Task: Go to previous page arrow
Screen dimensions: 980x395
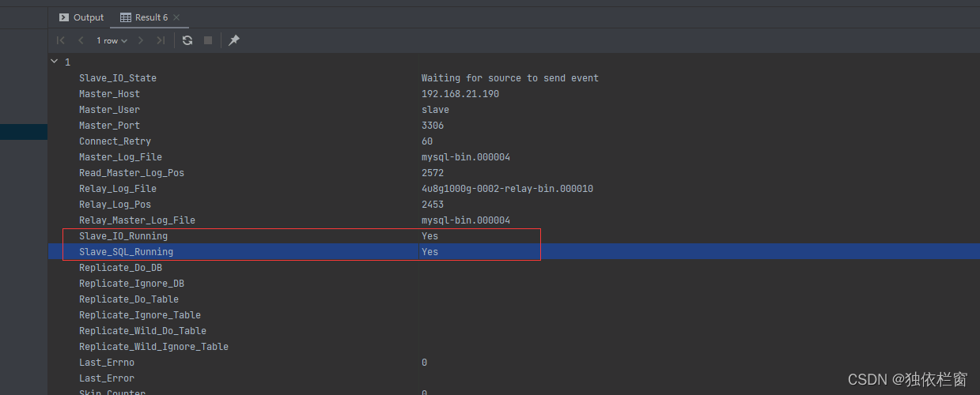Action: [x=81, y=40]
